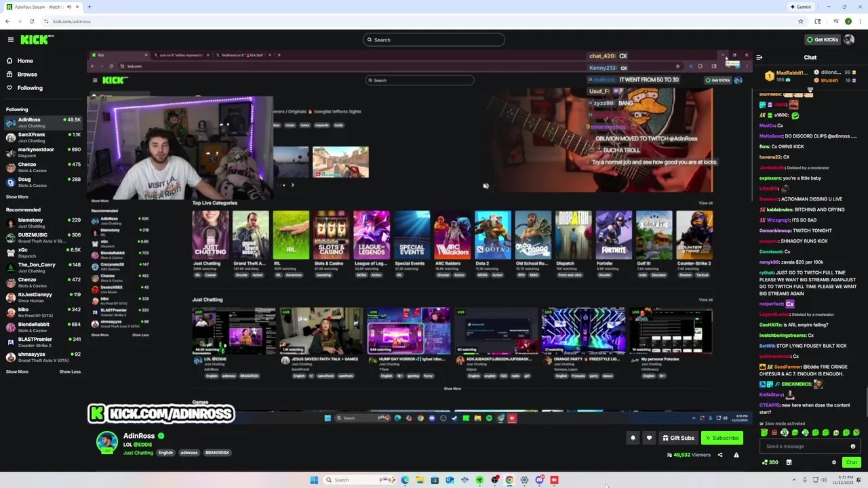Reload the browser page
Viewport: 868px width, 488px height.
(31, 21)
